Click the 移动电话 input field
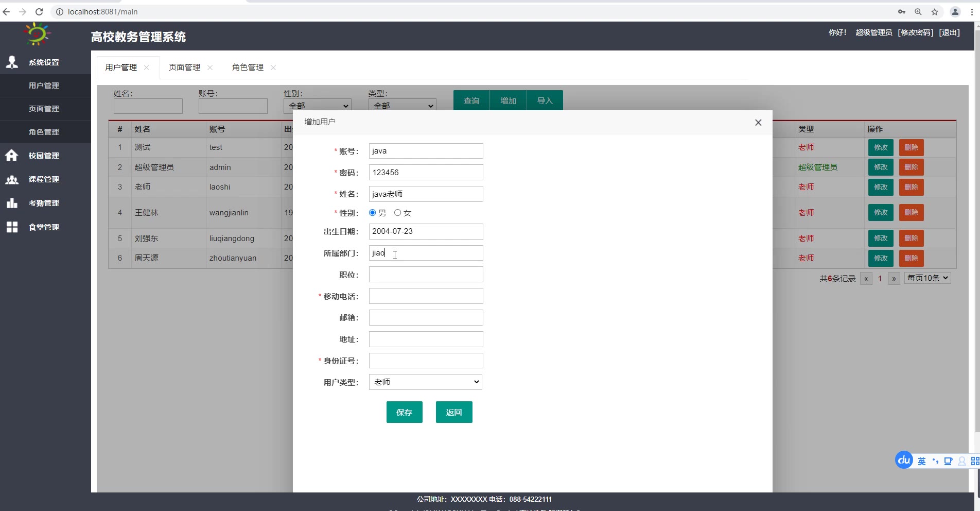Viewport: 980px width, 511px height. (426, 296)
